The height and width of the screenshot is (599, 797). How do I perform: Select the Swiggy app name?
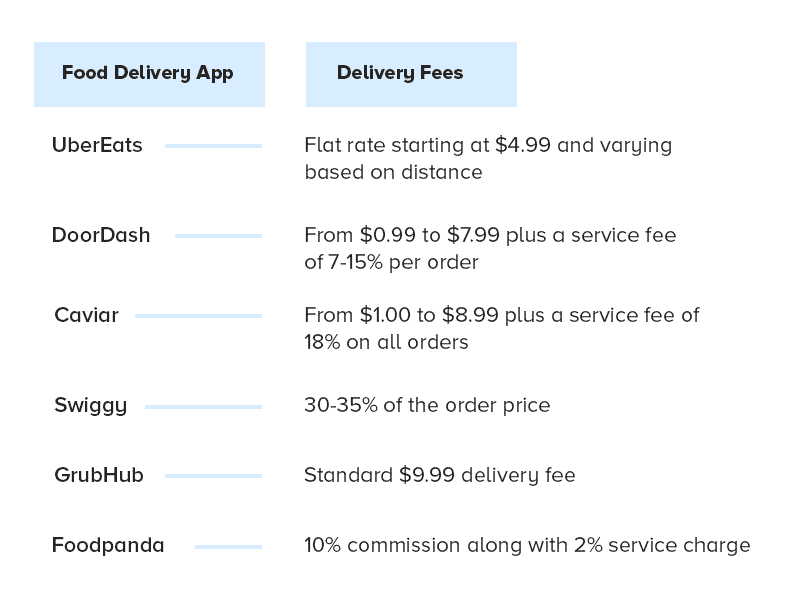tap(90, 406)
